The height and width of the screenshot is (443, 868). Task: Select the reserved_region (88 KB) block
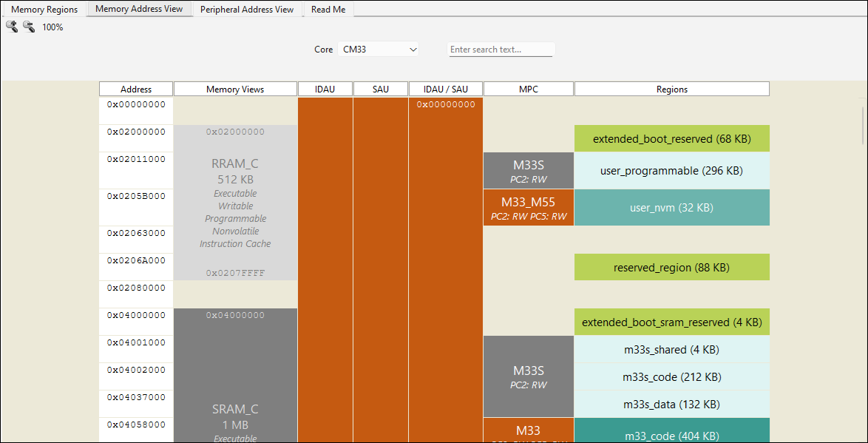pyautogui.click(x=671, y=268)
